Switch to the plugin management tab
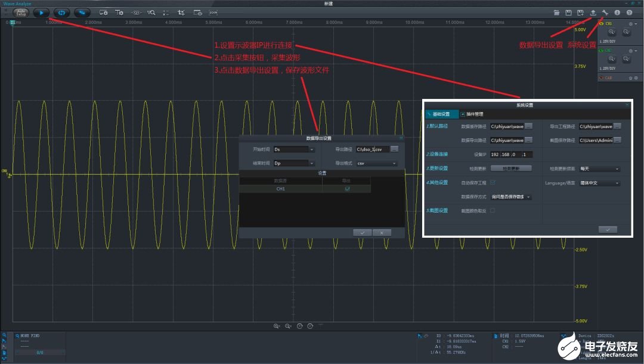This screenshot has height=364, width=644. click(x=472, y=114)
